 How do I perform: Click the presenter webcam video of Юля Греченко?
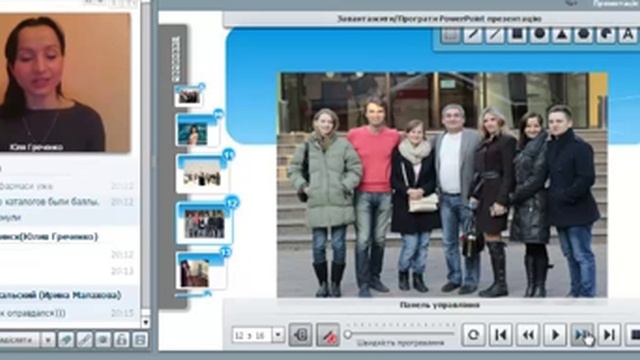64,83
